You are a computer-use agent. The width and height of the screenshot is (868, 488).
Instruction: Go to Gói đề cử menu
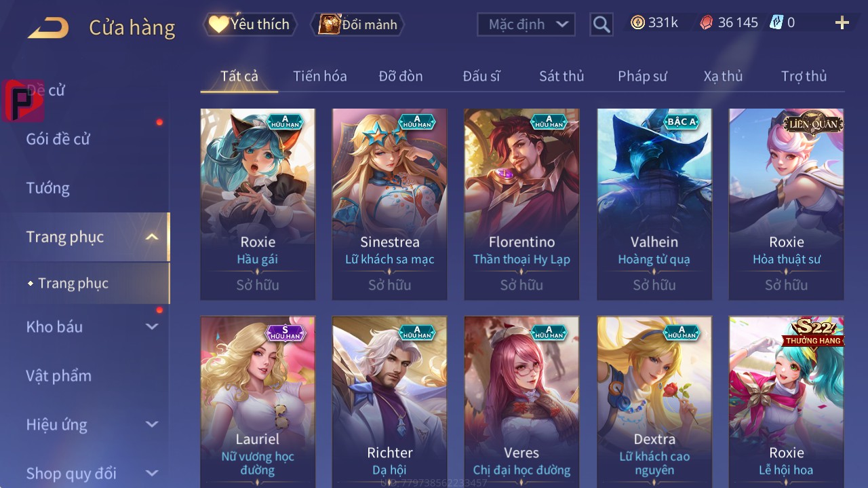tap(58, 139)
